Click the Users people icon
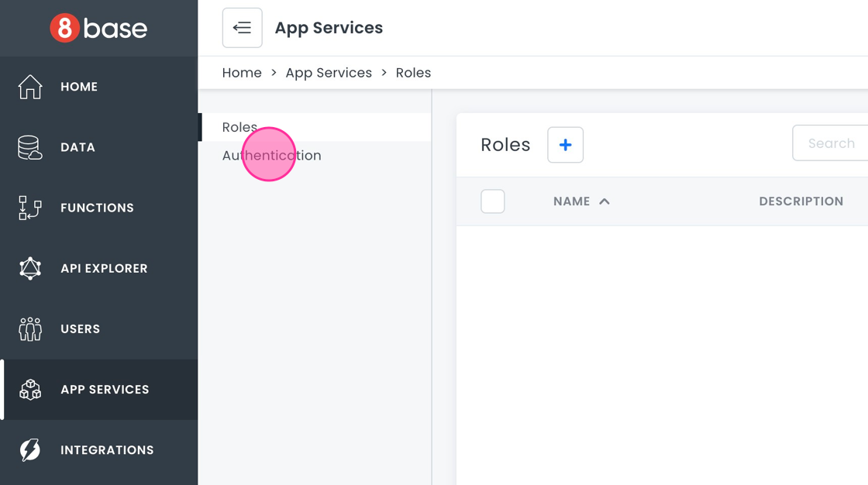This screenshot has width=868, height=485. [x=30, y=329]
